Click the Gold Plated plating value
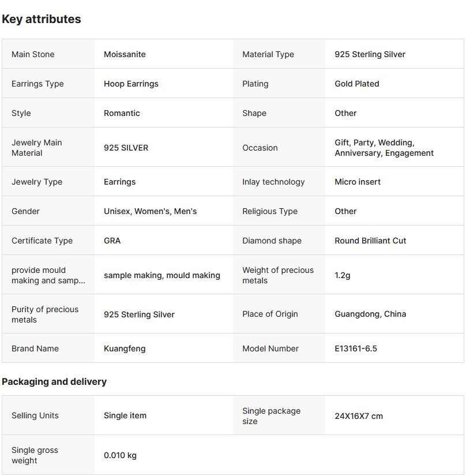466x476 pixels. pyautogui.click(x=357, y=84)
